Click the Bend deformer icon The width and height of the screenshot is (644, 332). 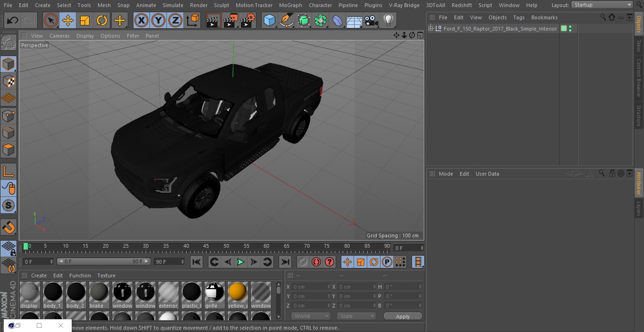338,20
